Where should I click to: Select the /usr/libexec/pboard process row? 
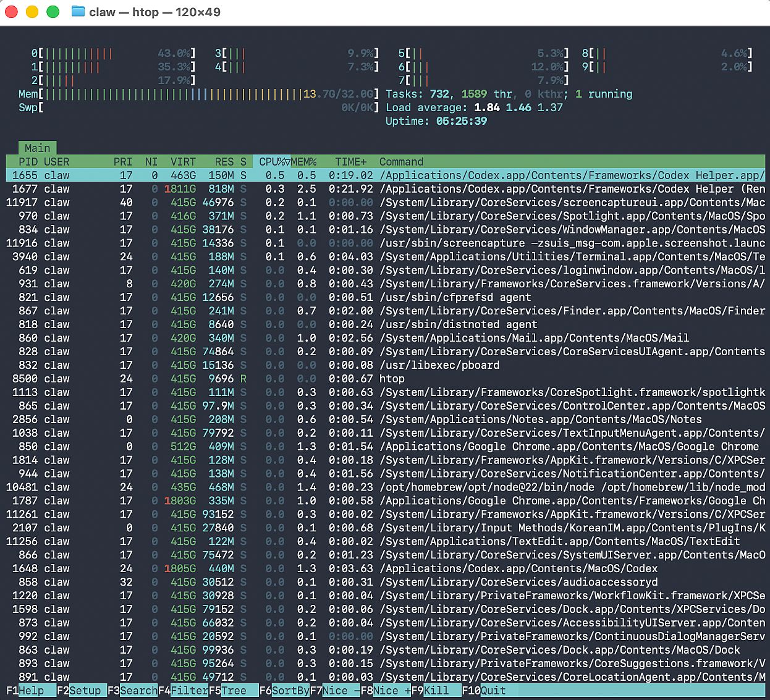(386, 365)
